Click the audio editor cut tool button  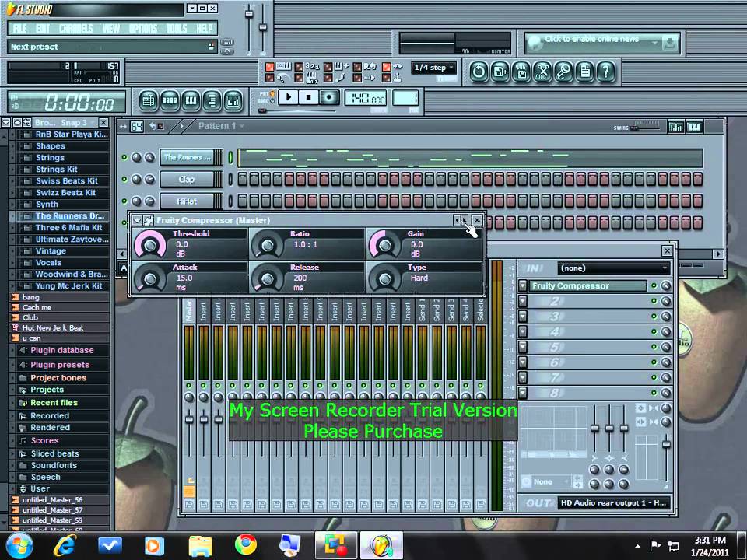point(542,72)
